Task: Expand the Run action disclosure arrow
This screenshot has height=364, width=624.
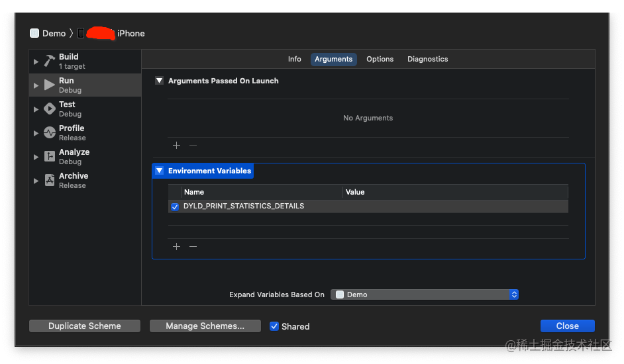Action: click(x=36, y=85)
